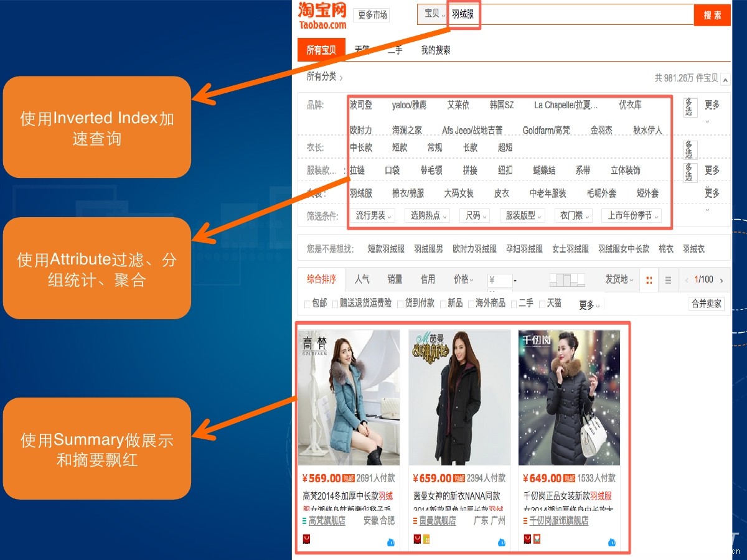The width and height of the screenshot is (747, 560).
Task: Switch to list view icon
Action: 668,280
